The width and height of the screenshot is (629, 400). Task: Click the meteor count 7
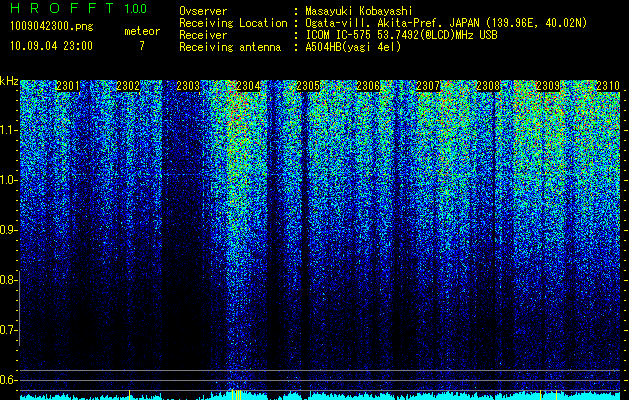[142, 46]
